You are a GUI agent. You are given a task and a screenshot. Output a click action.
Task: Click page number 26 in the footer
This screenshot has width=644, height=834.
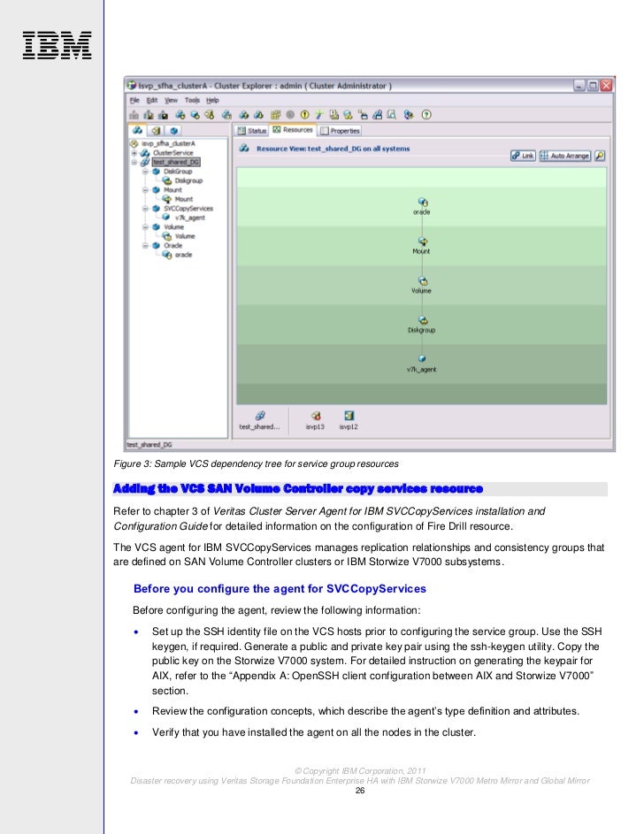tap(360, 791)
